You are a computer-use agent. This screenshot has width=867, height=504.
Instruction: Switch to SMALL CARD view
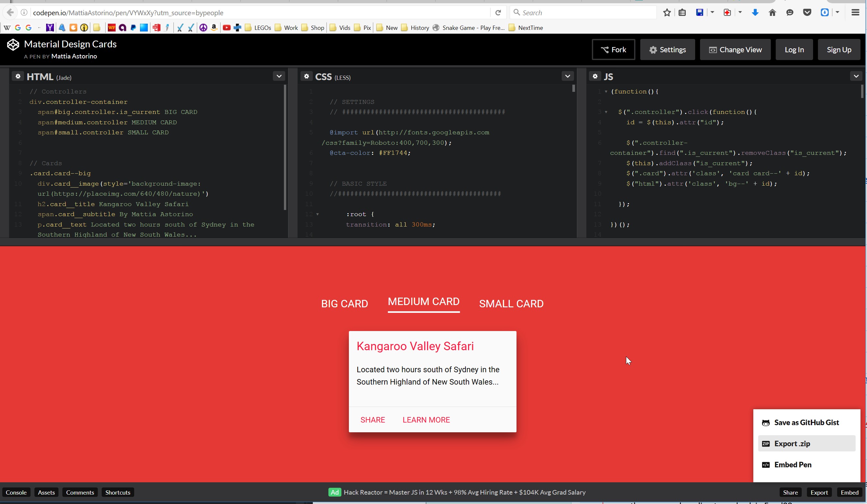(x=511, y=303)
